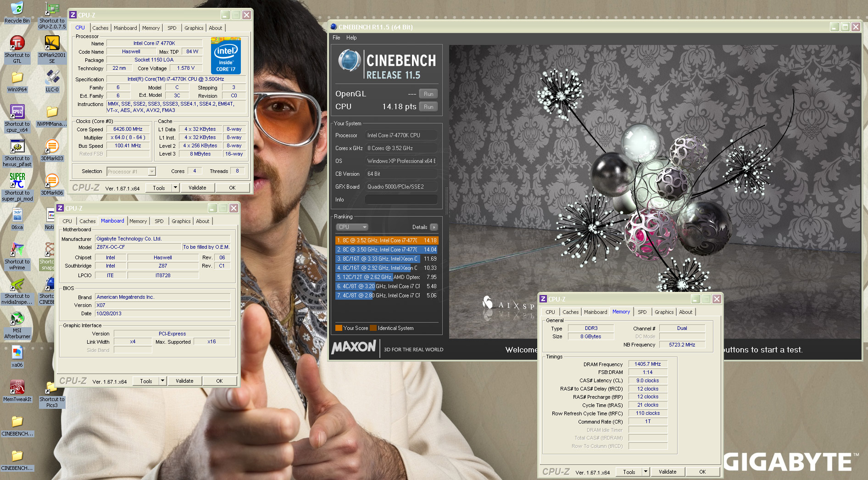Click Tools button in CPU-Z Memory window

[629, 472]
